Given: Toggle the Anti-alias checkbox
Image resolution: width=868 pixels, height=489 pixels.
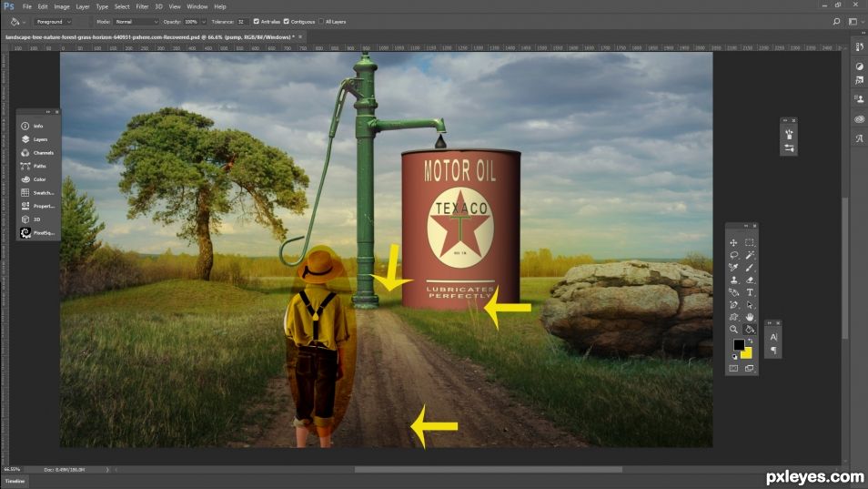Looking at the screenshot, I should click(x=257, y=22).
